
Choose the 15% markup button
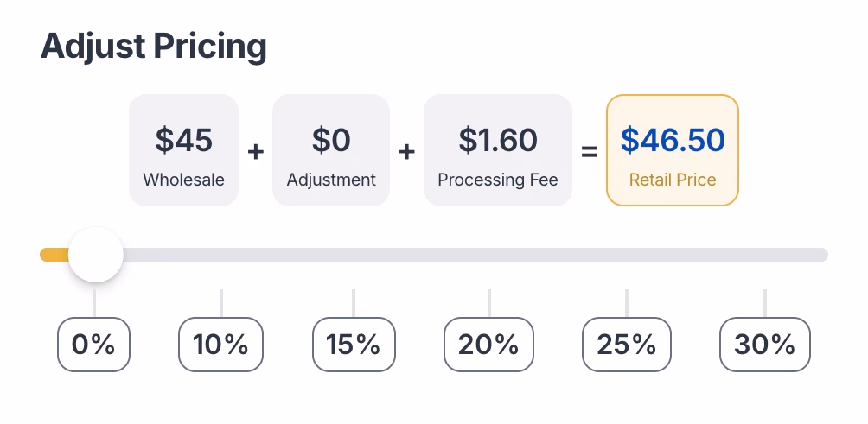354,345
